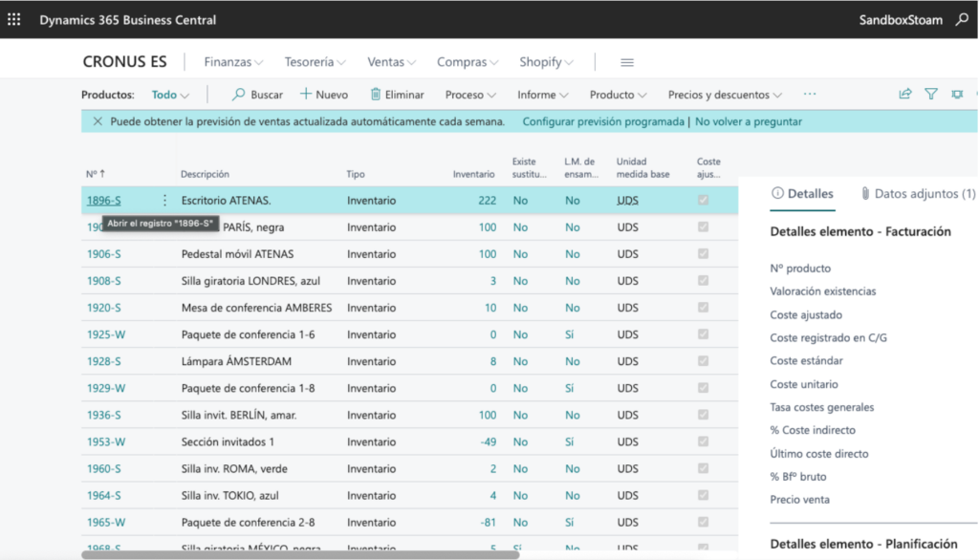Screen dimensions: 979x560
Task: Select Mesa de conferencia AMBERES description
Action: click(256, 308)
